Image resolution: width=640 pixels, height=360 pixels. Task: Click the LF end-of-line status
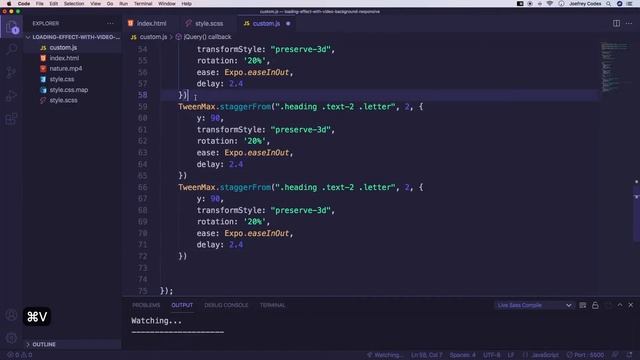(511, 355)
